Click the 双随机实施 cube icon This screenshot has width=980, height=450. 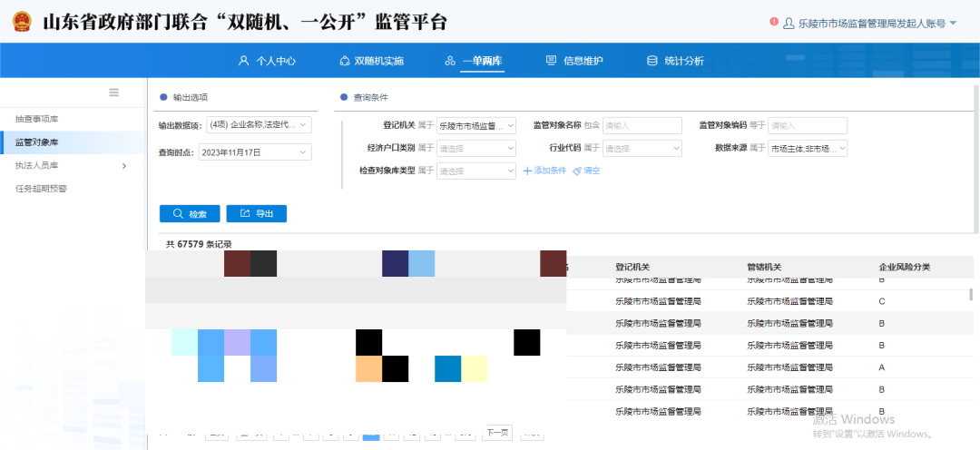coord(344,61)
